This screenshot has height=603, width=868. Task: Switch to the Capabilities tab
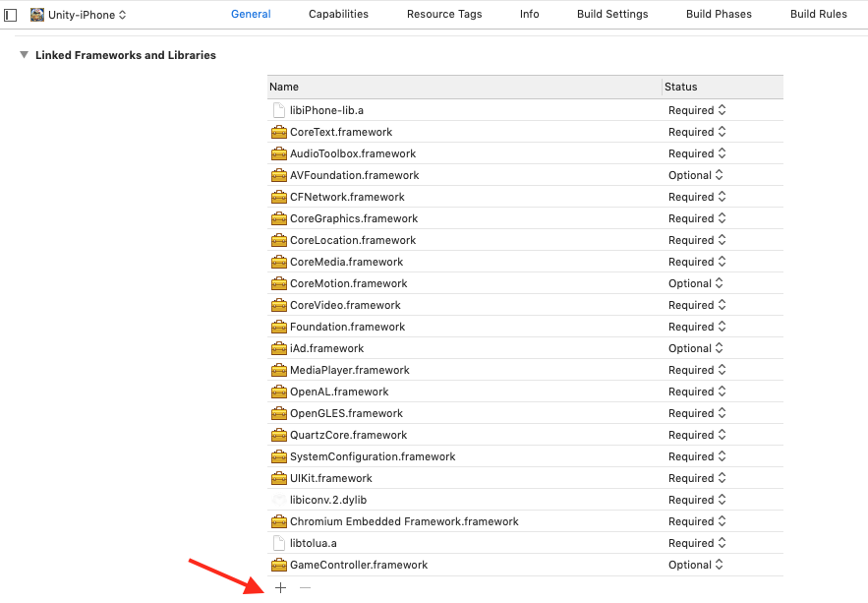[x=338, y=15]
